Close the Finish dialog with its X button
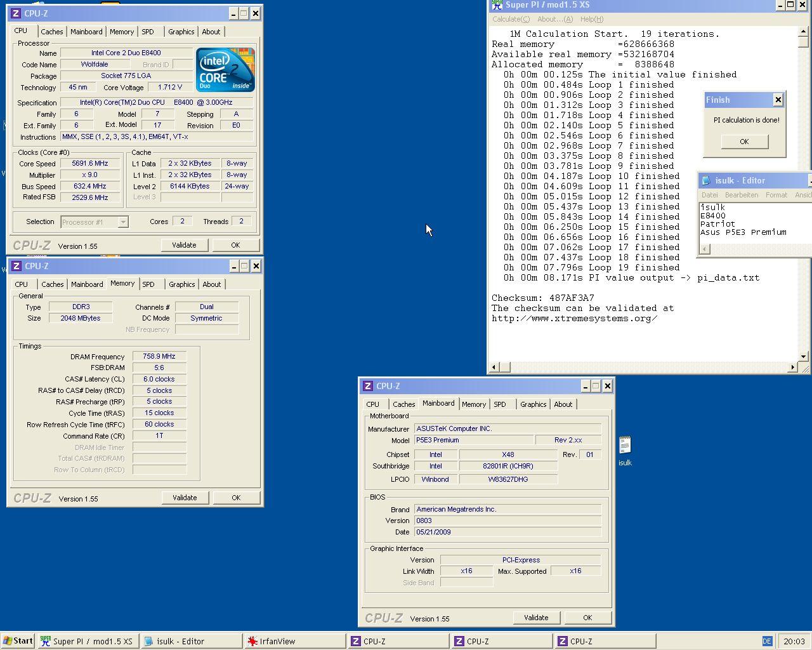Screen dimensions: 812x650 coord(778,100)
